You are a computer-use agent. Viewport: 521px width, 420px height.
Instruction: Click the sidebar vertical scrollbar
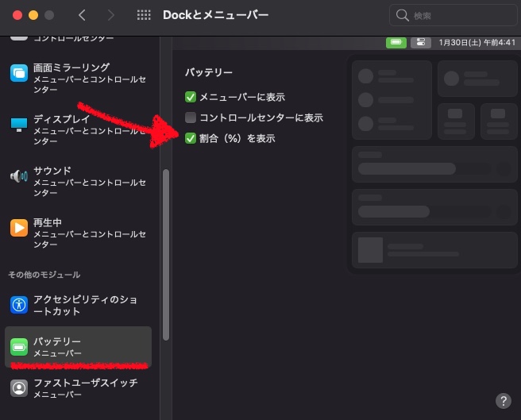165,254
